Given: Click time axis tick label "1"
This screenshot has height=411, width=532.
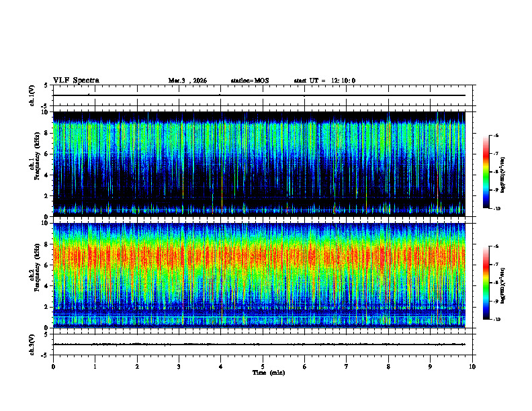Looking at the screenshot, I should (95, 367).
